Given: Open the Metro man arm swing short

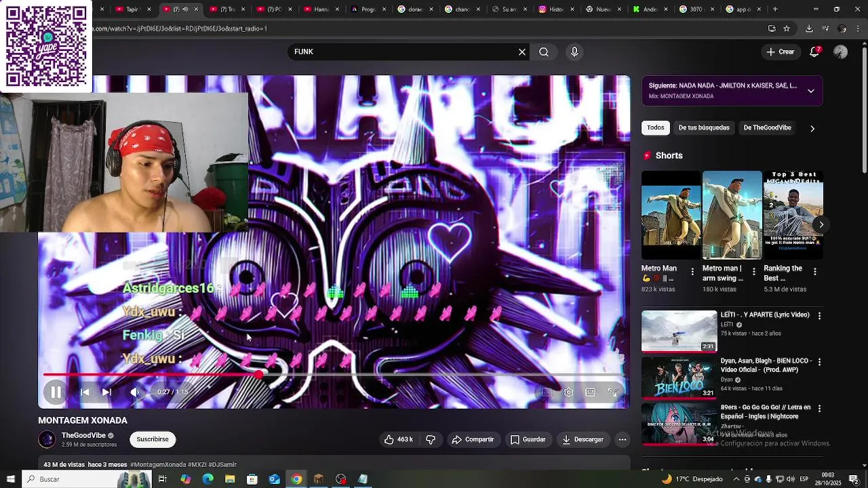Looking at the screenshot, I should pos(732,215).
